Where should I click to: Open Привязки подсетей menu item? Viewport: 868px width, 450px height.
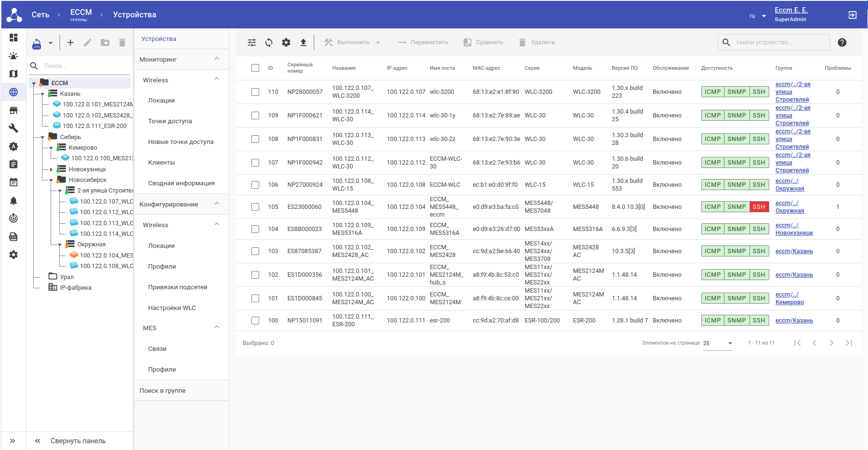click(178, 287)
